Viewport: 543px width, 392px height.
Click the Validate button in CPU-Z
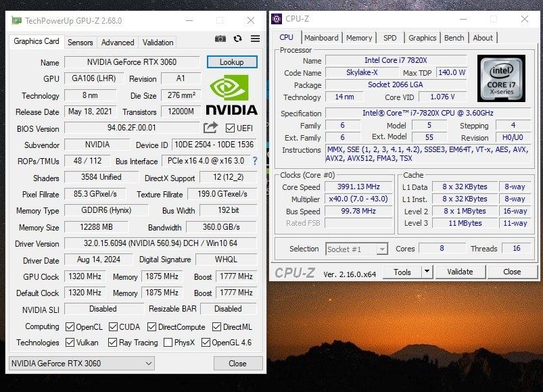click(460, 272)
